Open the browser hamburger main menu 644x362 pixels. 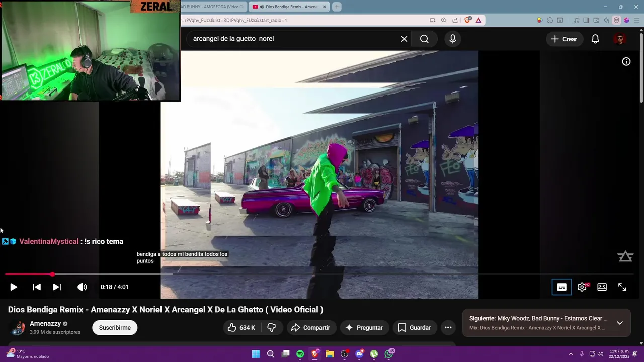point(636,20)
